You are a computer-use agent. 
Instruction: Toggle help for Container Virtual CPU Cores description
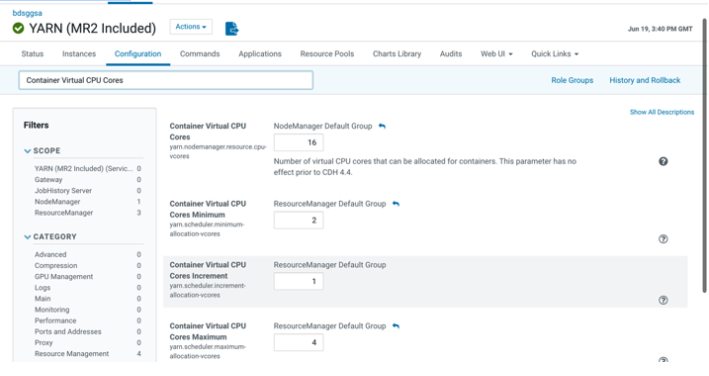click(663, 161)
